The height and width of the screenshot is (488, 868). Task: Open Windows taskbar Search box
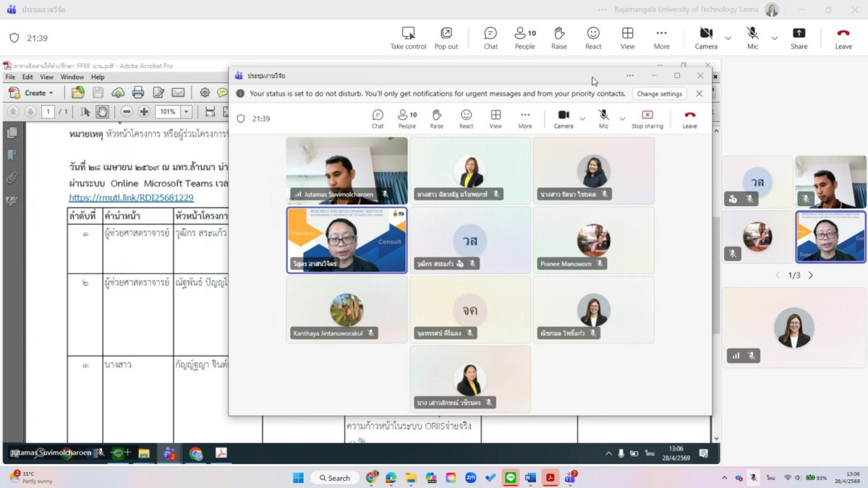coord(334,478)
